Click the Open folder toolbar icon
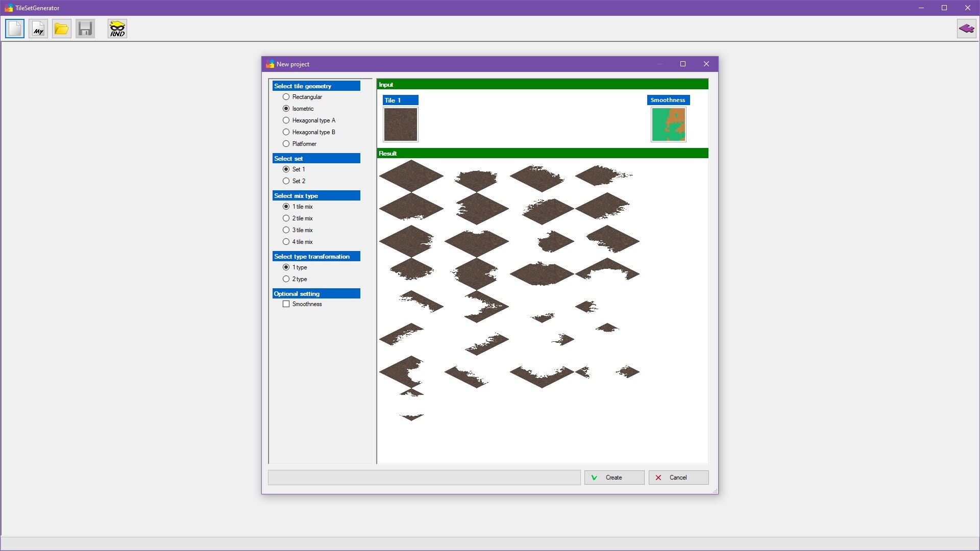The image size is (980, 551). (61, 29)
